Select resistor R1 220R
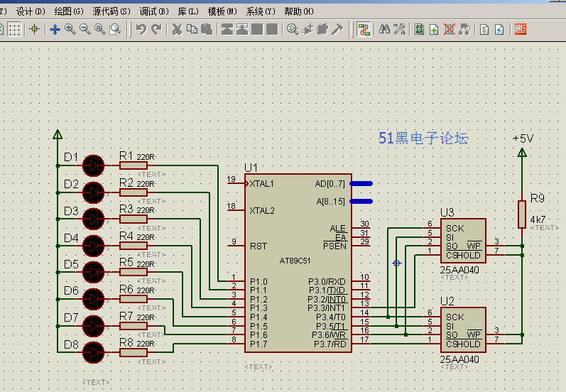 pos(134,165)
